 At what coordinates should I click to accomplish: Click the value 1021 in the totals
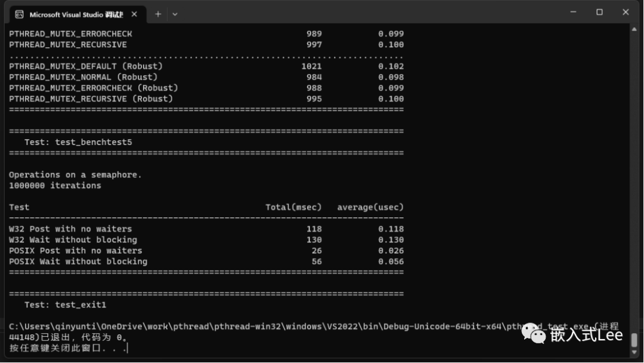tap(312, 66)
